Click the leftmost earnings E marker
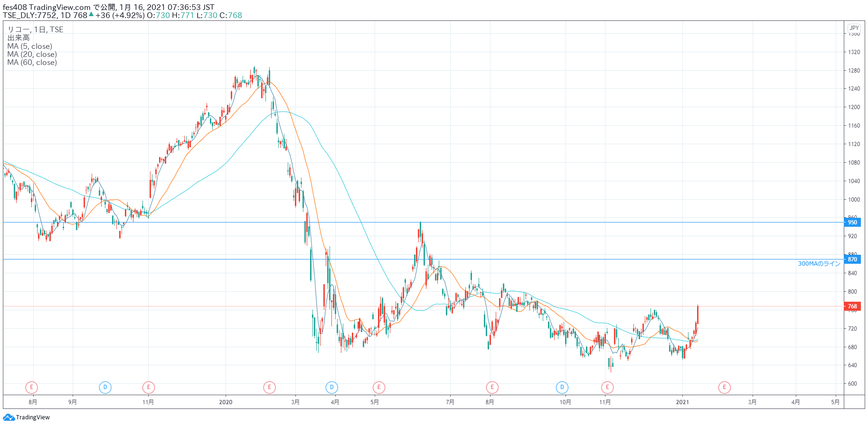The image size is (868, 426). (31, 388)
